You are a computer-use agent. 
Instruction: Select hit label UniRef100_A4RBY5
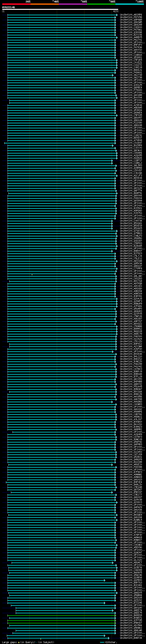coord(131,37)
